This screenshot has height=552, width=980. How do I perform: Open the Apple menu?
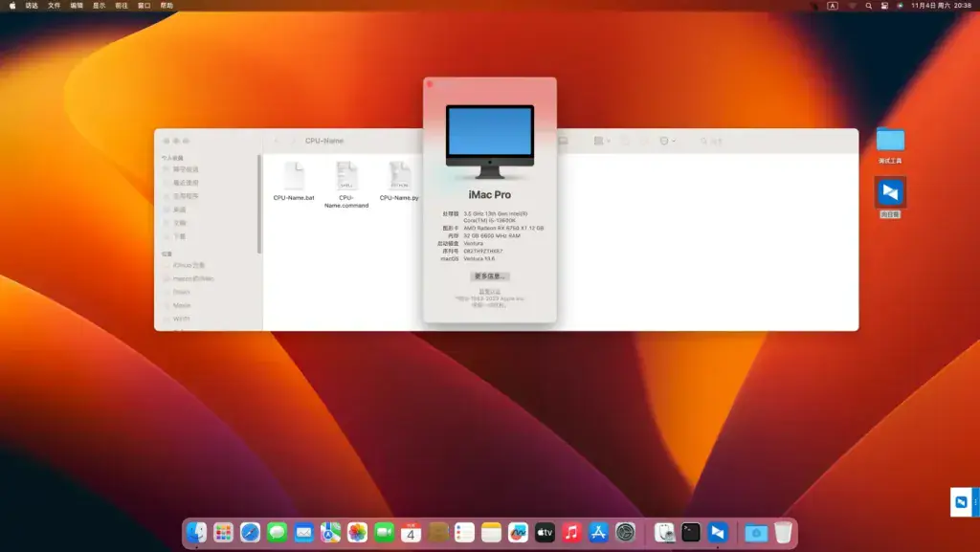pyautogui.click(x=12, y=6)
